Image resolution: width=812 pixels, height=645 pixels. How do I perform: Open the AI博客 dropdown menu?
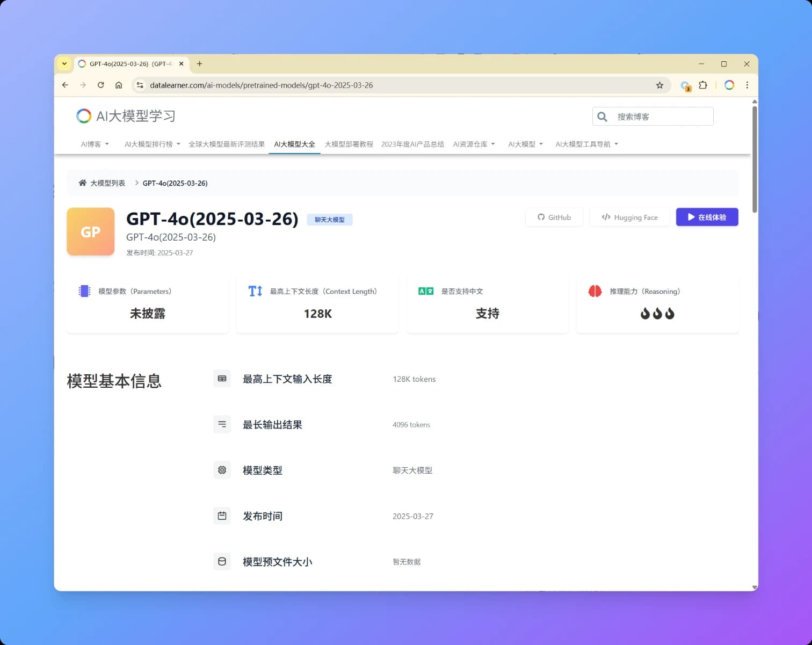95,143
